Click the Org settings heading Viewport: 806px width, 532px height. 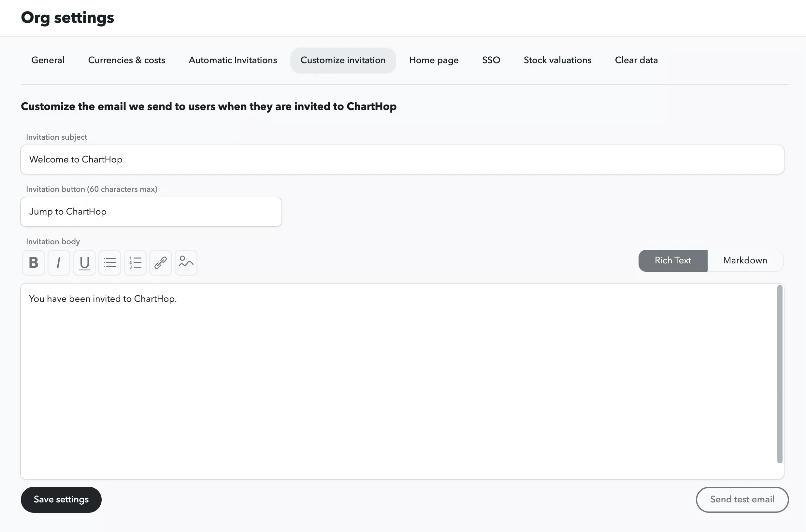click(x=67, y=18)
